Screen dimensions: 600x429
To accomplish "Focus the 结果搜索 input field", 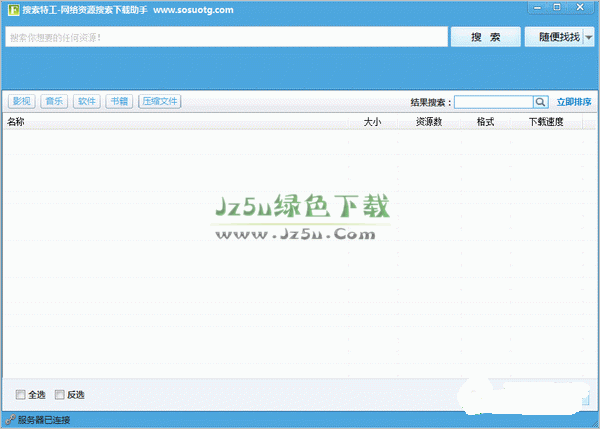I will (494, 102).
